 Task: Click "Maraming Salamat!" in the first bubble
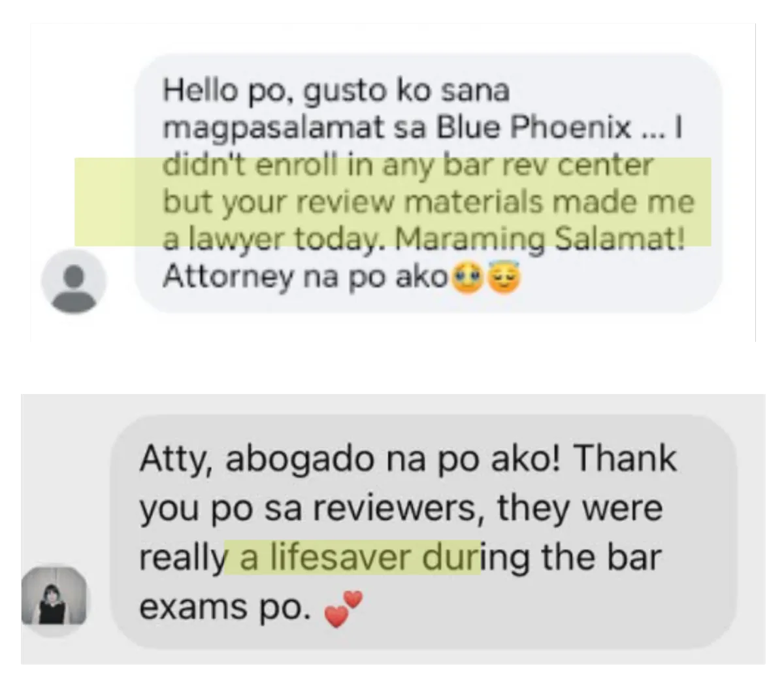540,239
